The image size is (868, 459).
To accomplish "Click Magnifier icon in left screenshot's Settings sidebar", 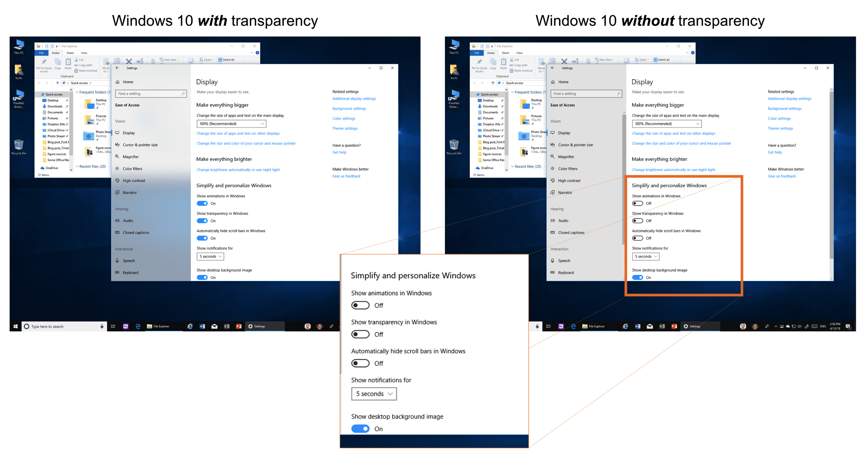I will [117, 157].
